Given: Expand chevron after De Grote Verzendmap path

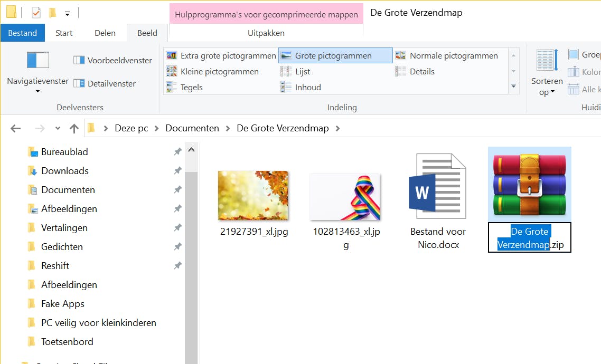Looking at the screenshot, I should tap(337, 128).
